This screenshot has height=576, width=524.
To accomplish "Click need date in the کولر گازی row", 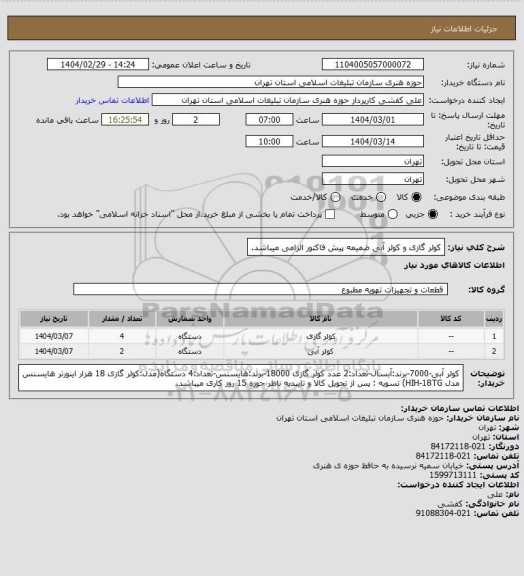I will click(x=54, y=336).
